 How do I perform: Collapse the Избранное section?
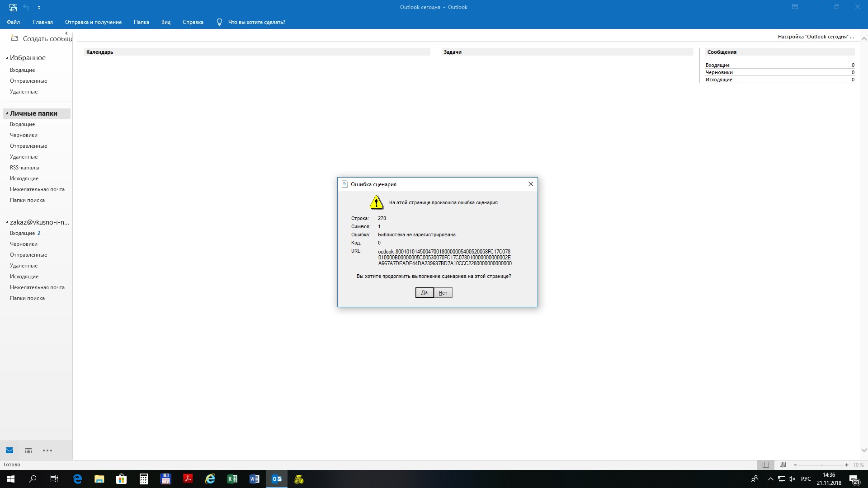(7, 58)
